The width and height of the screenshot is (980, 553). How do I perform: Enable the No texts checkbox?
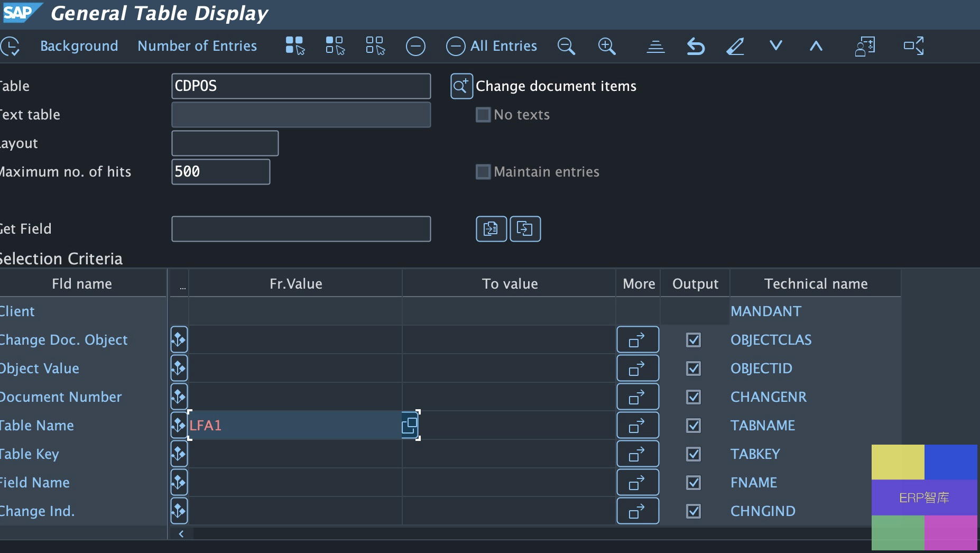point(483,115)
